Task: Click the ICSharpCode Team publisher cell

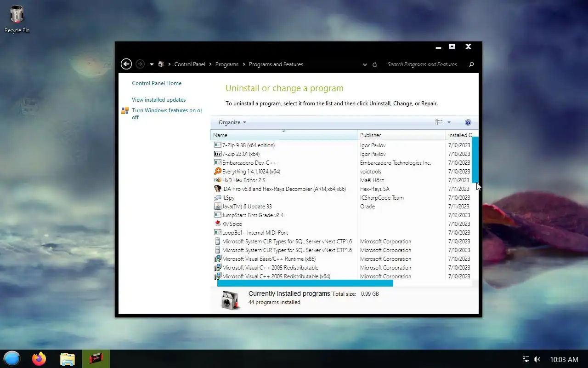Action: (382, 198)
